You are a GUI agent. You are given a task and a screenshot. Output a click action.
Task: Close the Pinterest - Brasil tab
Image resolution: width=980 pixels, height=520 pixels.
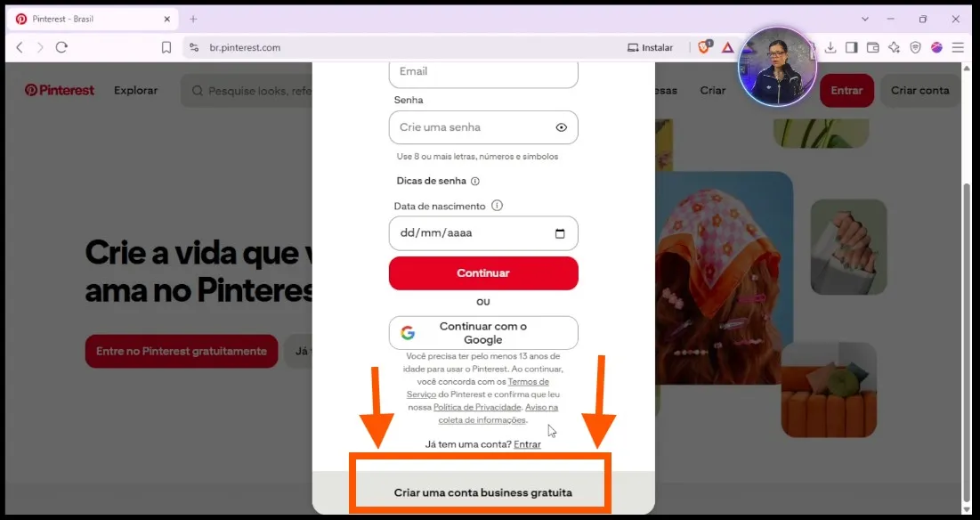(166, 20)
